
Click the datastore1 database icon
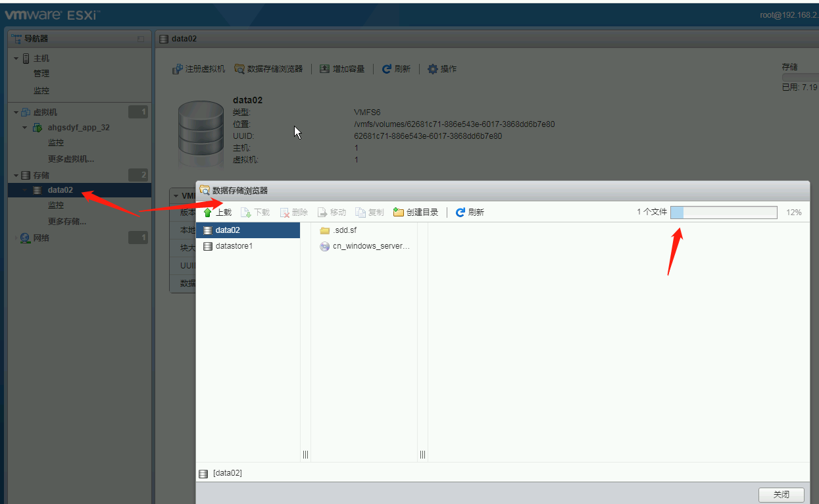click(208, 246)
